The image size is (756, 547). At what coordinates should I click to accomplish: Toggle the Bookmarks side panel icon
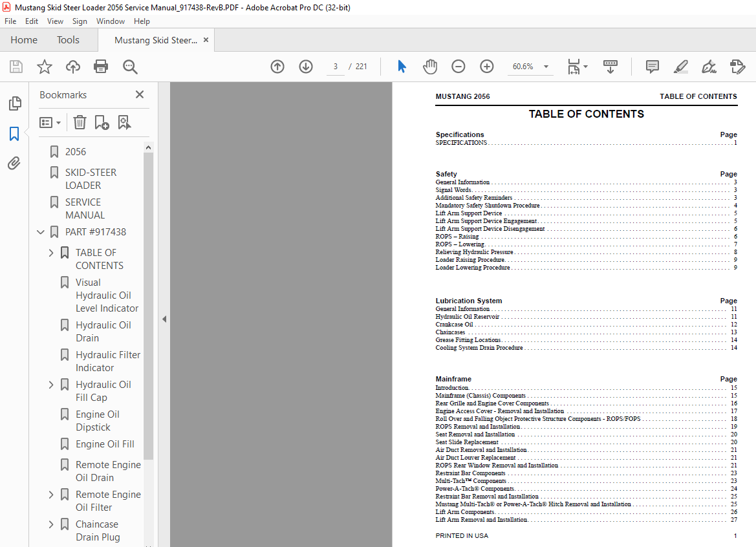pyautogui.click(x=14, y=133)
